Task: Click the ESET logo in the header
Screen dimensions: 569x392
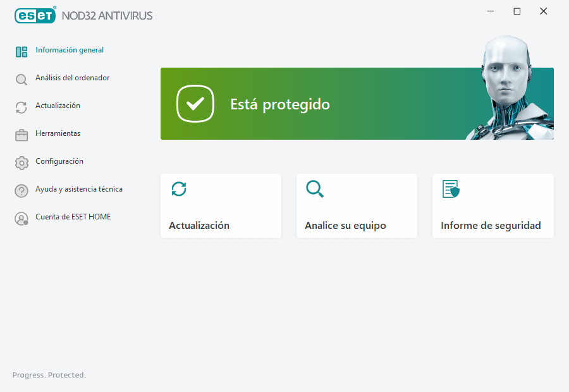Action: pos(35,15)
